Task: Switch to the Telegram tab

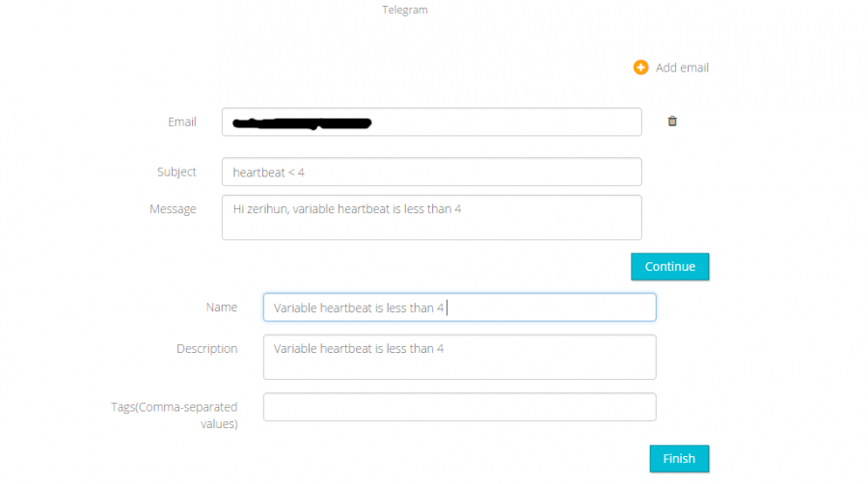Action: [405, 10]
